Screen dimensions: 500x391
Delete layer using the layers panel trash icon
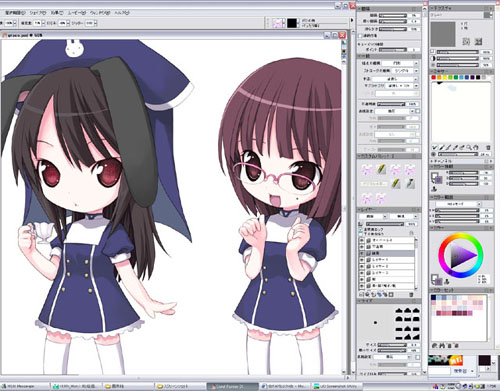tap(411, 295)
